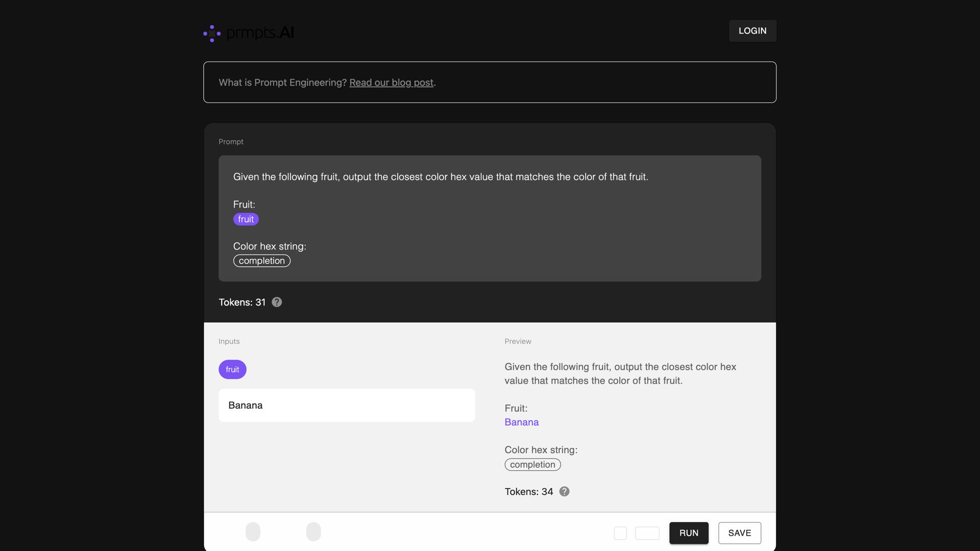Select the completion chip in the prompt editor

coord(261,261)
